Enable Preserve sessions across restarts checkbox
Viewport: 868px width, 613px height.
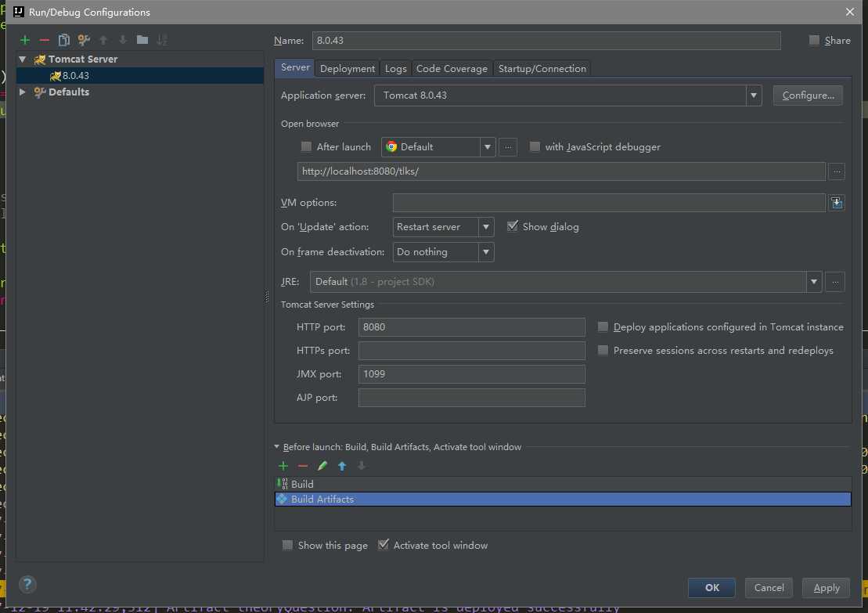point(603,351)
